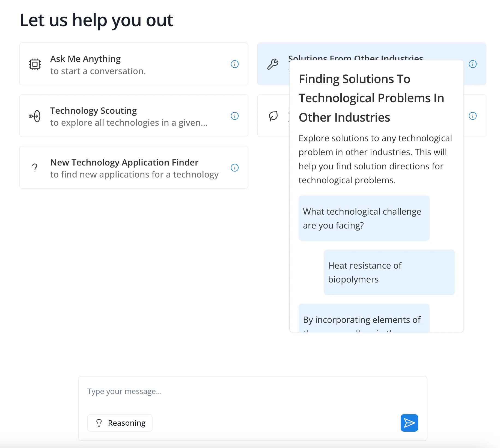Click the 'Heat resistance of biopolymers' bubble

pyautogui.click(x=389, y=272)
